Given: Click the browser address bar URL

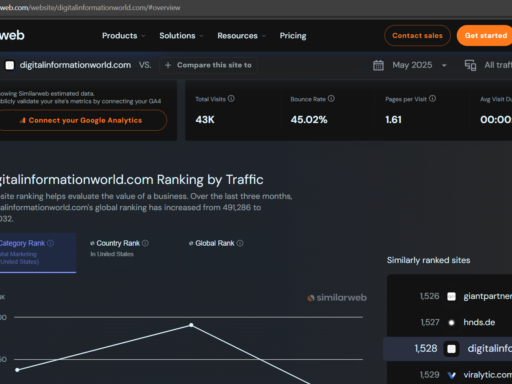Looking at the screenshot, I should point(90,7).
